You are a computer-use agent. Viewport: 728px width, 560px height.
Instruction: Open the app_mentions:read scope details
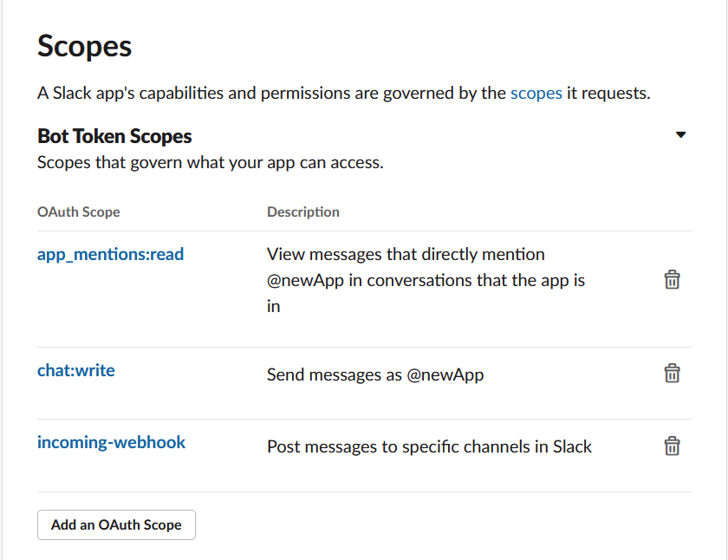pos(110,254)
